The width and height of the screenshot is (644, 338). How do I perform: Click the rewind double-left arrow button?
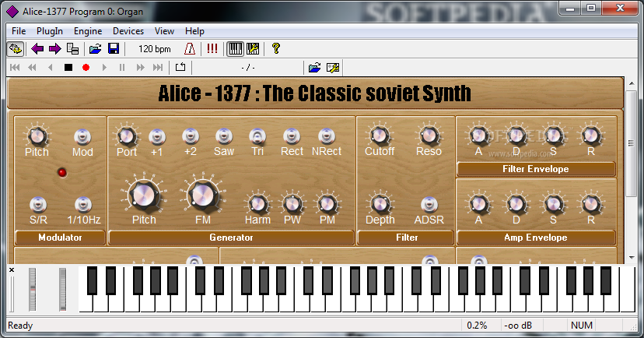coord(32,68)
